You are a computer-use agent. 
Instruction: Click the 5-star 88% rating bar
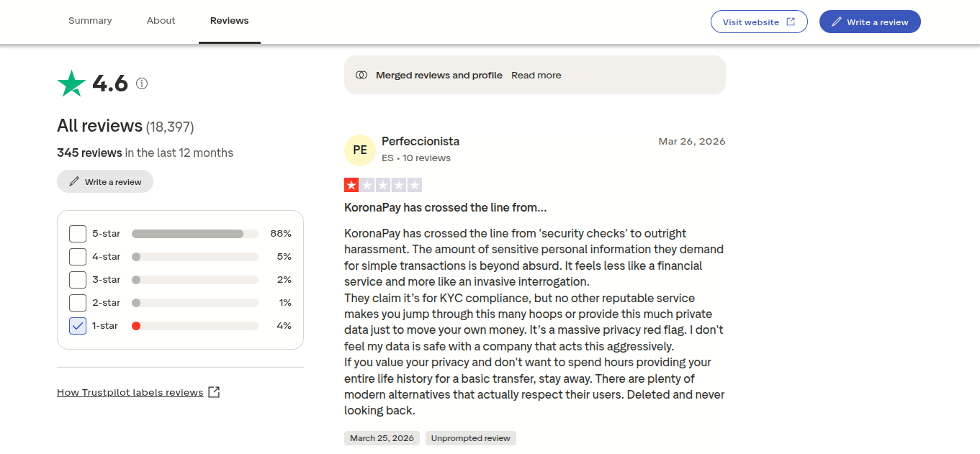[195, 234]
